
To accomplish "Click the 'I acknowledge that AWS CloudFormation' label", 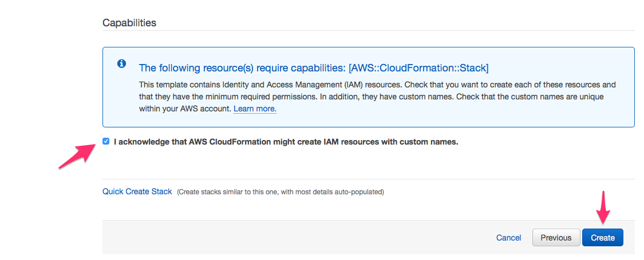I will click(286, 142).
